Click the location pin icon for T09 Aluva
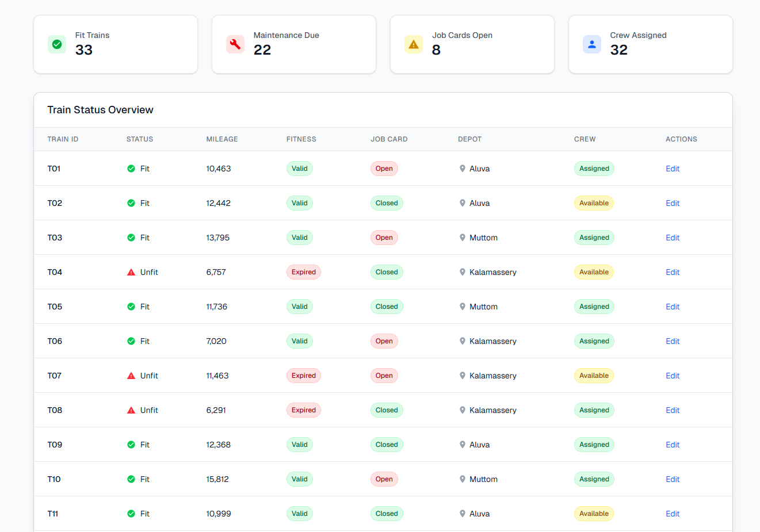 pos(463,445)
